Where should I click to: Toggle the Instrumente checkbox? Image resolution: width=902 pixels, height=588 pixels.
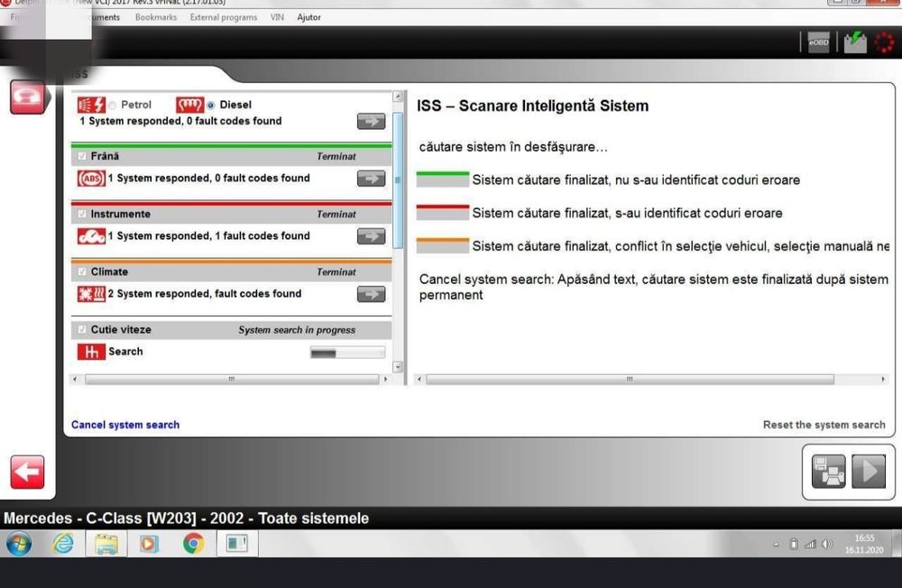(x=82, y=214)
